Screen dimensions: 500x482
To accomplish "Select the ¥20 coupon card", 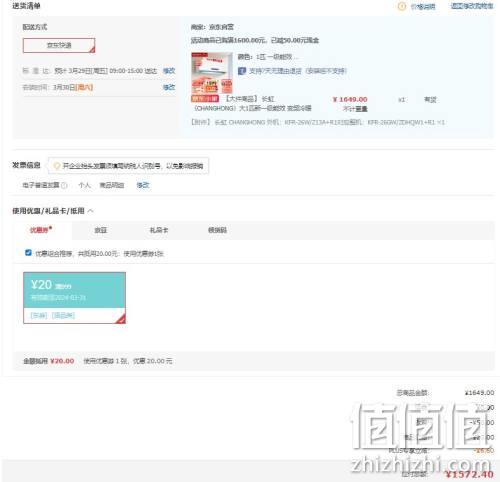I will pos(74,298).
